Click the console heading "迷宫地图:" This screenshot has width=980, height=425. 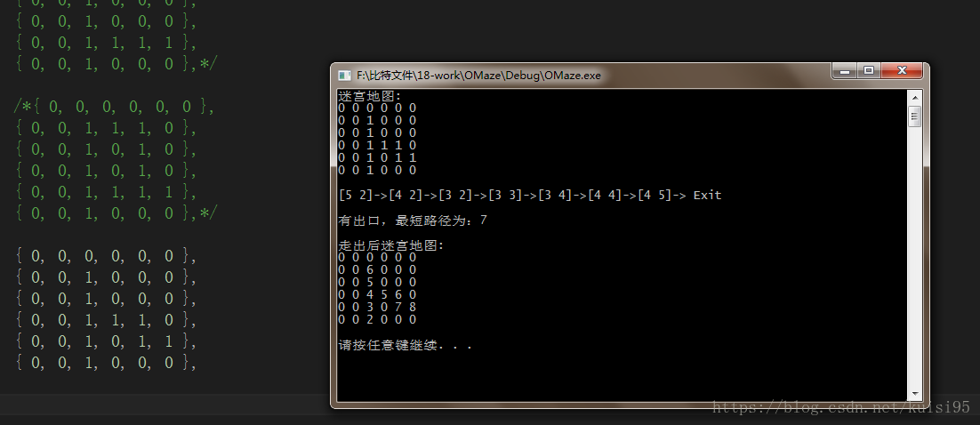(x=371, y=96)
